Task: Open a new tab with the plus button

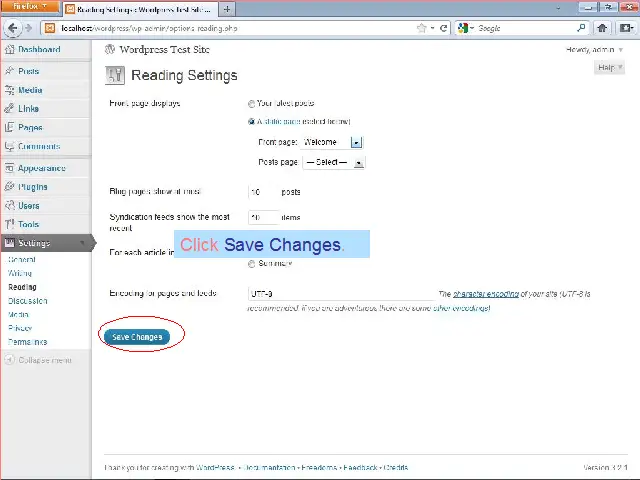Action: (x=227, y=9)
